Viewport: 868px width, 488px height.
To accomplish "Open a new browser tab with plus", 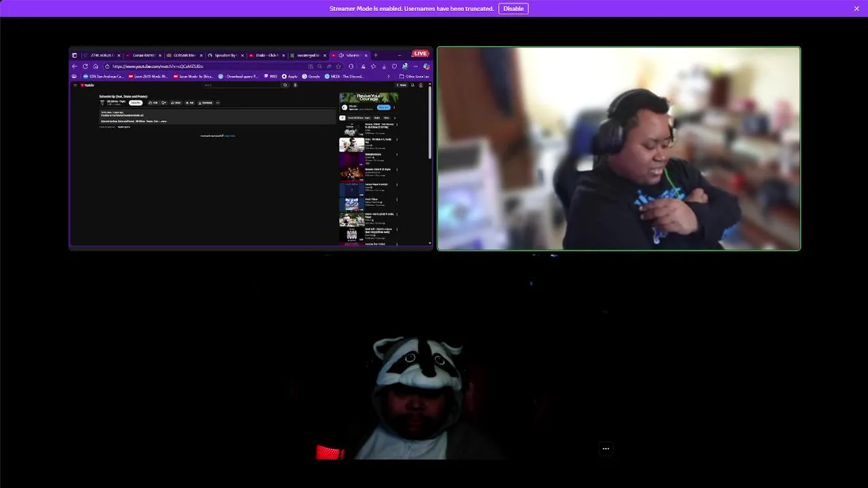I will [x=376, y=56].
